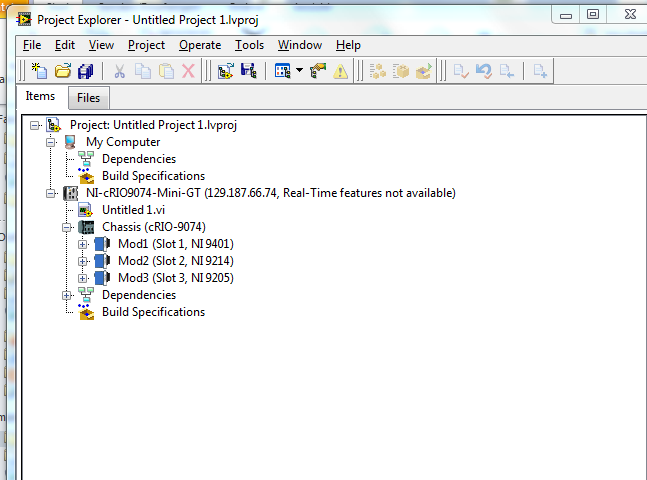
Task: Click the Copy toolbar icon
Action: click(x=143, y=71)
